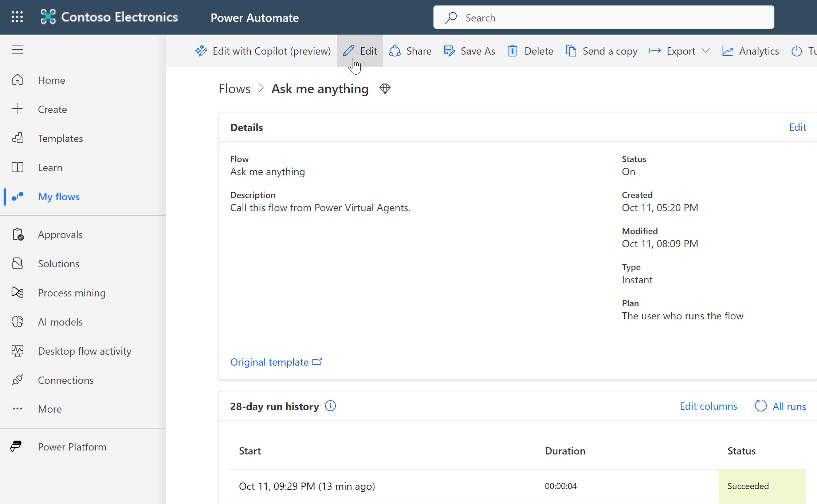817x504 pixels.
Task: Collapse the left navigation hamburger menu
Action: point(17,50)
